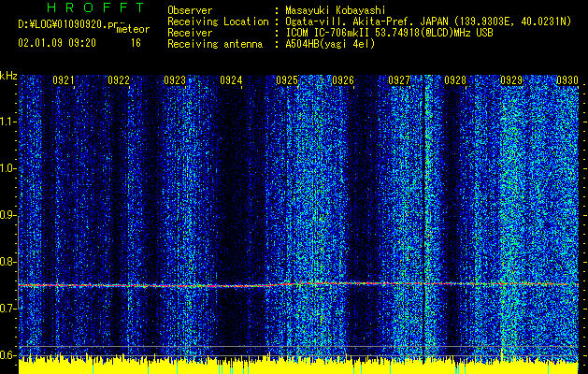
Task: Click the Receiver label
Action: coord(190,33)
